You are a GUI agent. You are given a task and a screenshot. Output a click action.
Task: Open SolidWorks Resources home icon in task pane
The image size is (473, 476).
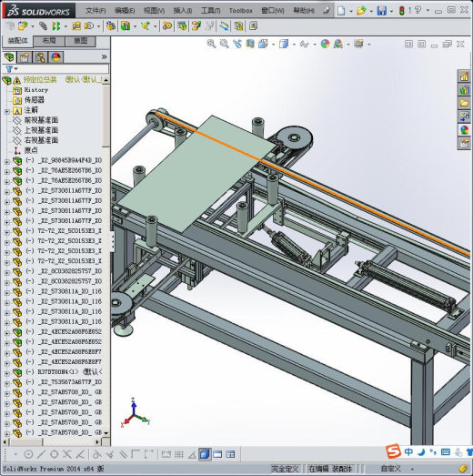[x=464, y=76]
